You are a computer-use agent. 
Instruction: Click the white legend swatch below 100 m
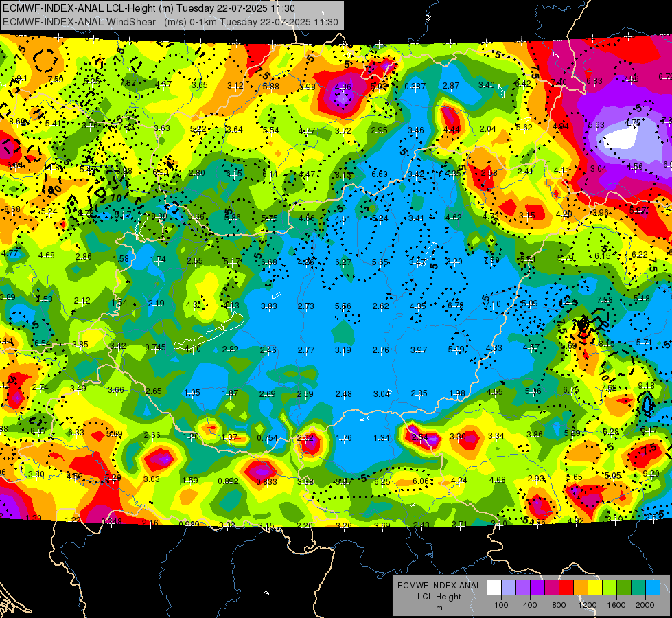[x=494, y=588]
